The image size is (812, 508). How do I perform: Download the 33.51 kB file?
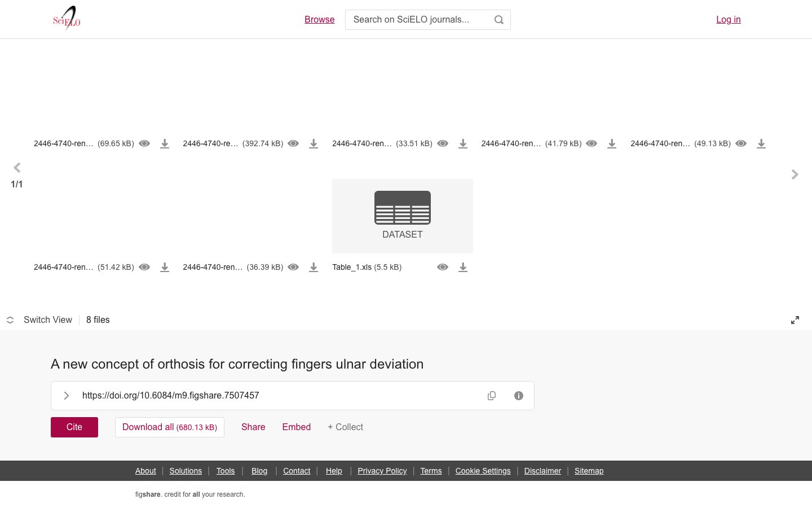(x=463, y=143)
